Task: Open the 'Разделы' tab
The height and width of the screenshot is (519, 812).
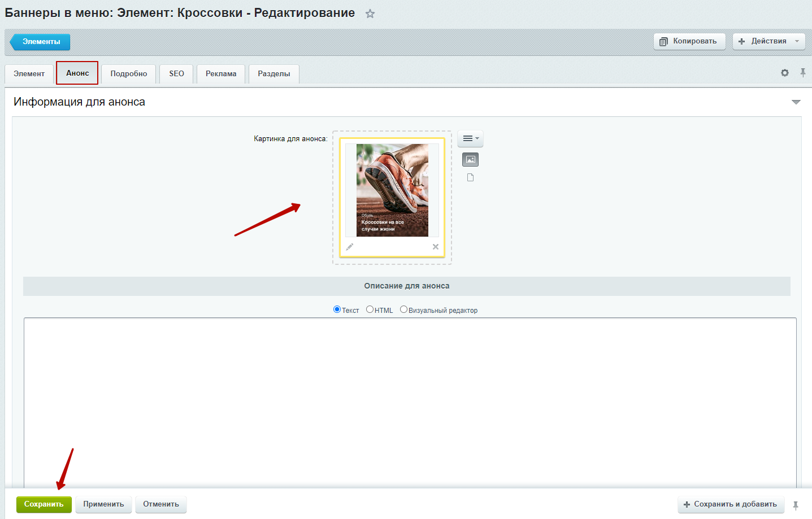Action: [x=274, y=74]
